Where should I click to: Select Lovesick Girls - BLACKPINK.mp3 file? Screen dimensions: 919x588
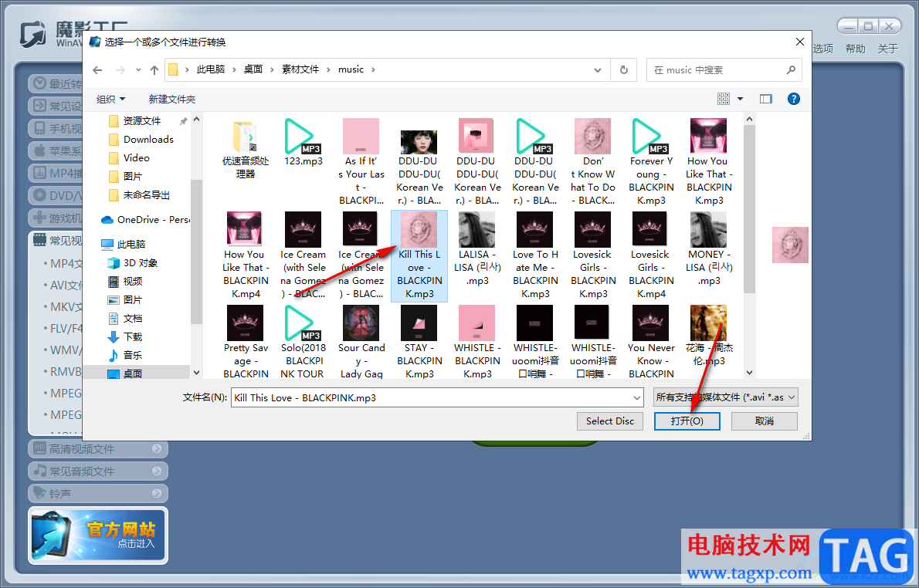coord(592,255)
